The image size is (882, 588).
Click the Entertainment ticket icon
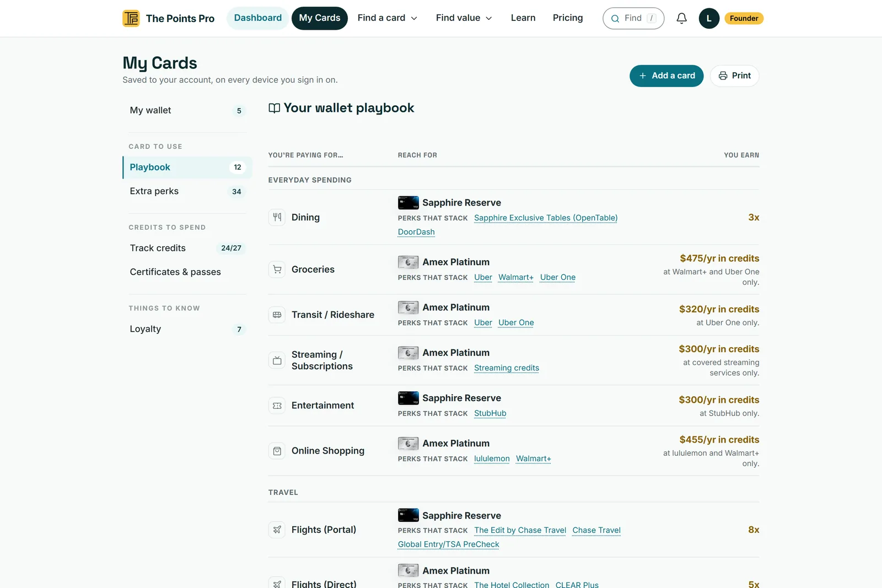(x=277, y=406)
